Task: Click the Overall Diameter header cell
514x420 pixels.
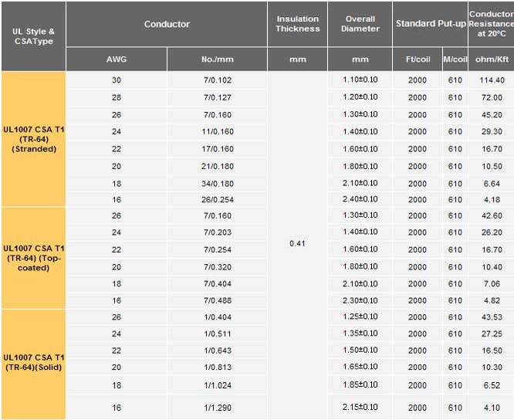Action: pos(360,24)
